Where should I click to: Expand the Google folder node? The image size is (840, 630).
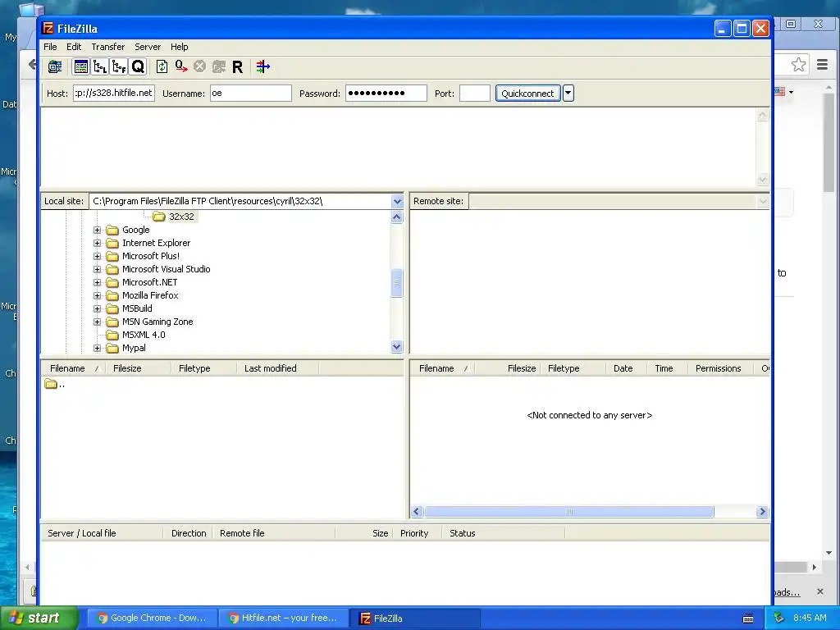(x=97, y=230)
